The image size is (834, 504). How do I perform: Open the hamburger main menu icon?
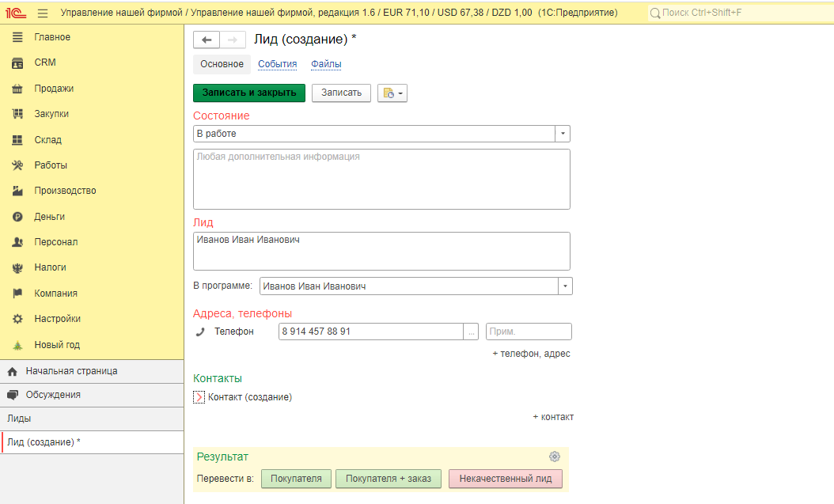coord(43,13)
